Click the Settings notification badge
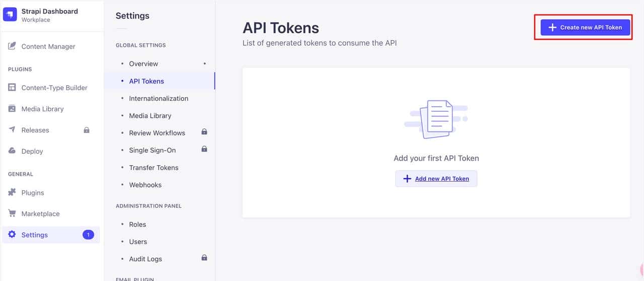This screenshot has height=281, width=644. [x=88, y=235]
